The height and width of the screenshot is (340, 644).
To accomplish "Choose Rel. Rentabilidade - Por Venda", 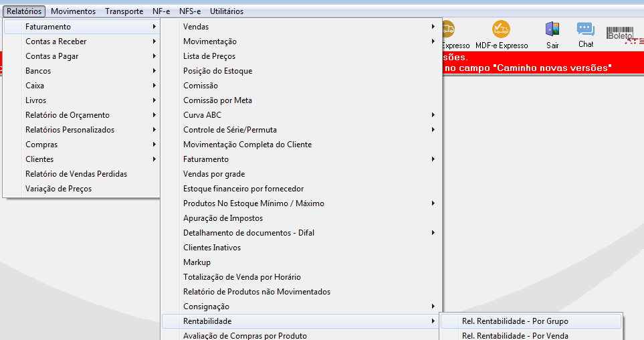I will pos(531,335).
